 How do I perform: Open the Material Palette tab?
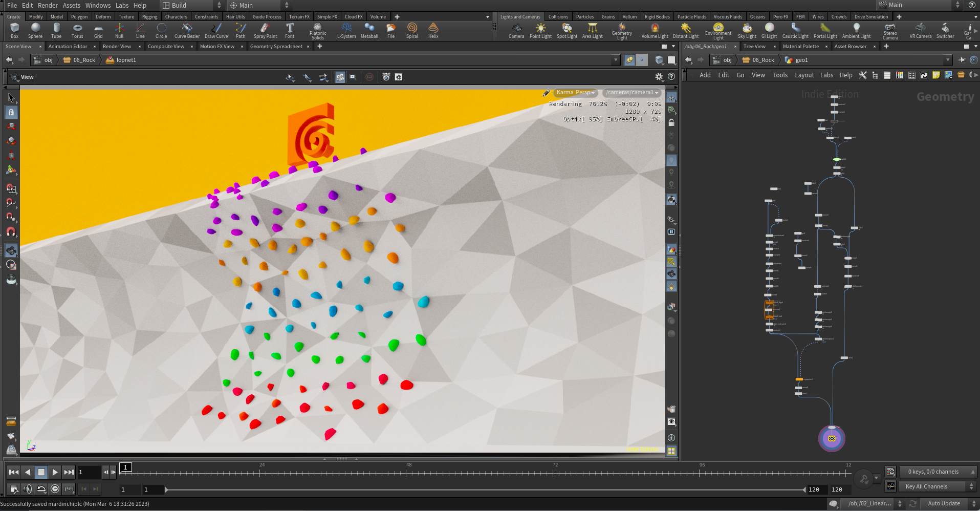pyautogui.click(x=801, y=47)
